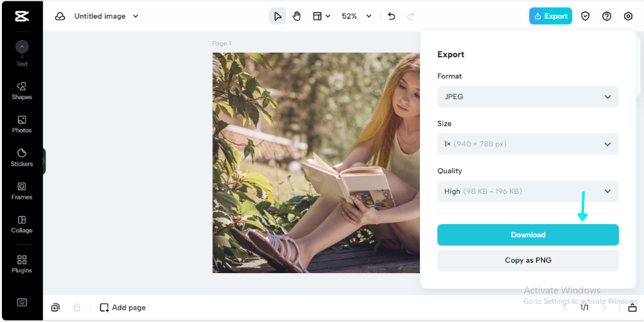
Task: Duplicate page using the bottom-bar icon
Action: (55, 308)
